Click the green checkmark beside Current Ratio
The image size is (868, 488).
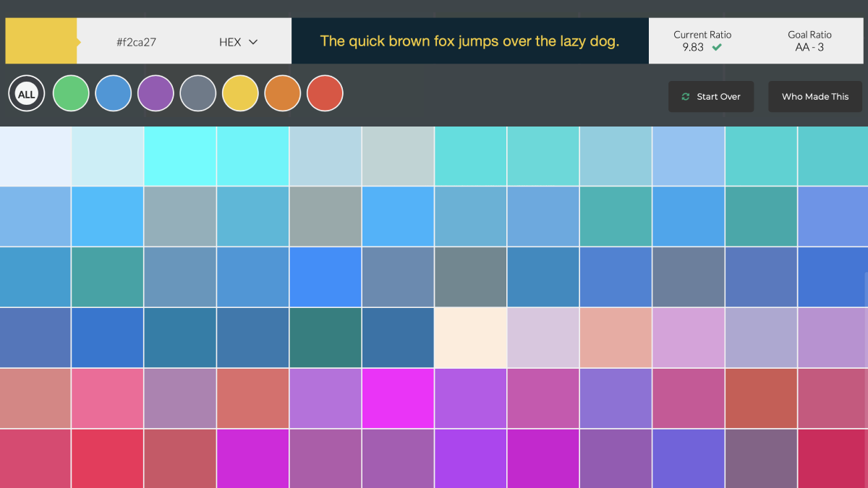pos(717,46)
